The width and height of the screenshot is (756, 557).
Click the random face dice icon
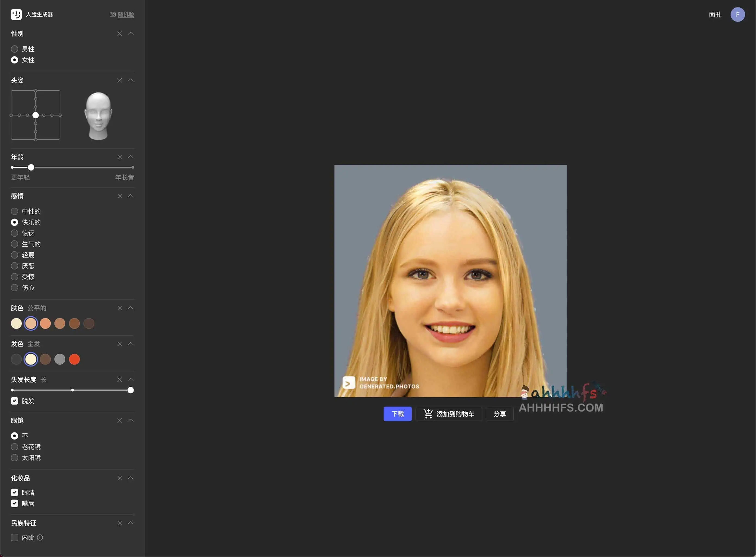113,14
